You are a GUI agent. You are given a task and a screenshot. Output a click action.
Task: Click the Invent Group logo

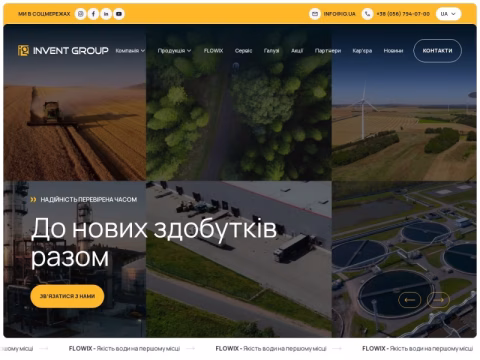coord(63,51)
